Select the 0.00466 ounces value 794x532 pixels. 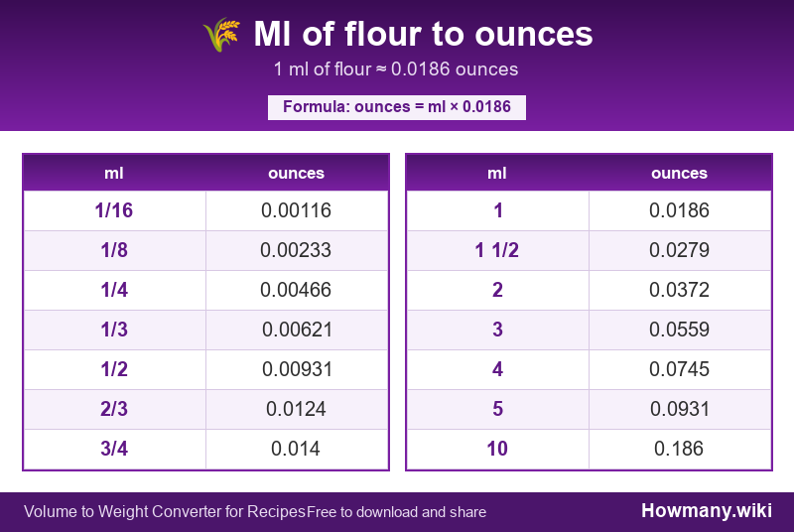pyautogui.click(x=296, y=290)
